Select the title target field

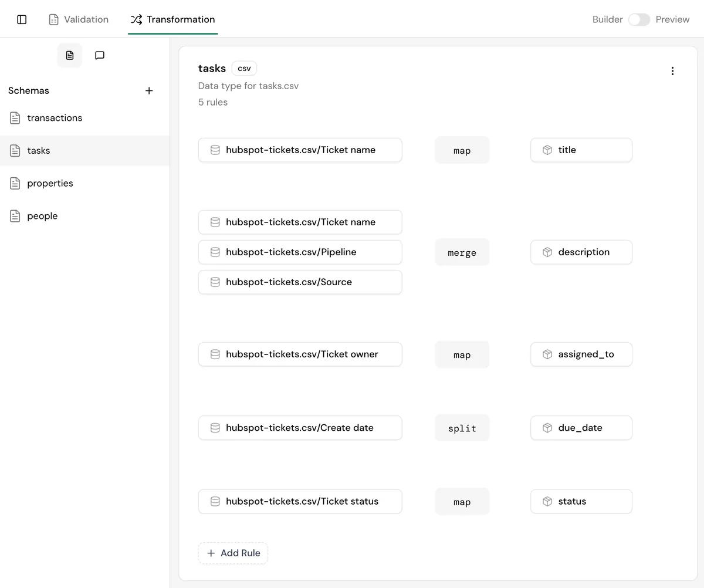click(581, 150)
